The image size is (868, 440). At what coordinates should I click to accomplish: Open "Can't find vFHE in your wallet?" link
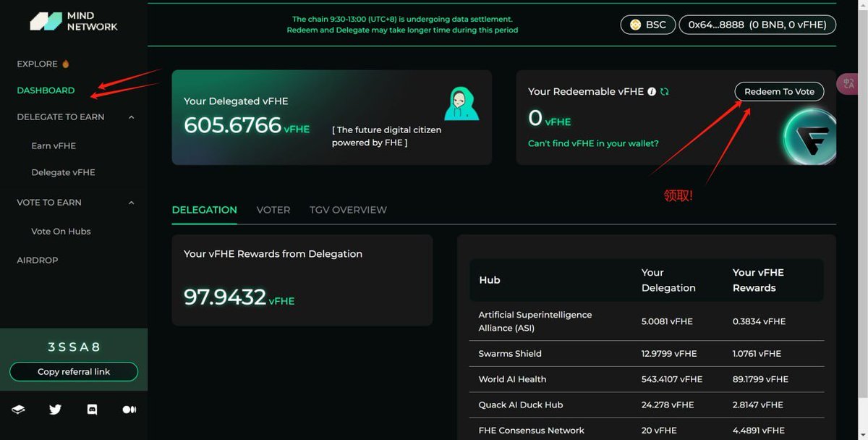(593, 143)
